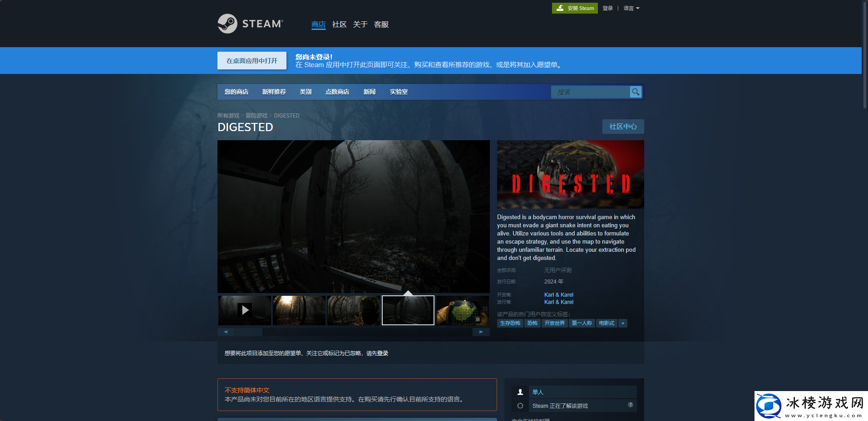Click the 在桌面应用中打开 open-in-app button
Screen dimensions: 868x421
[x=252, y=61]
